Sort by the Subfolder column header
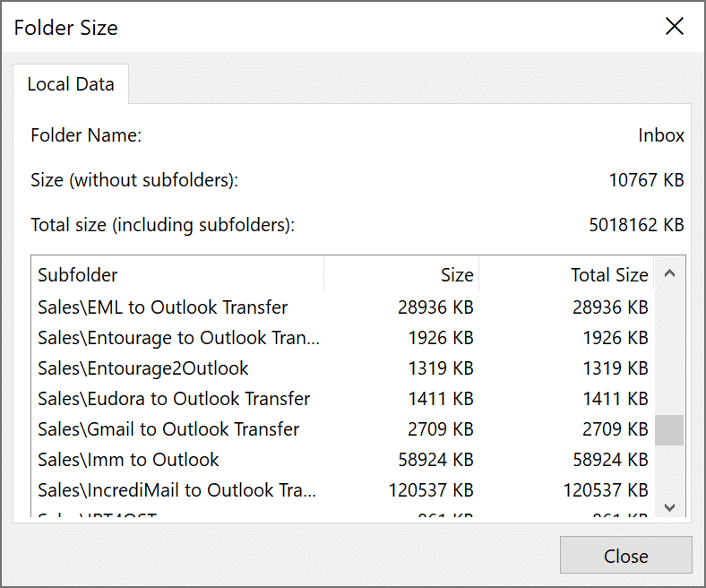The width and height of the screenshot is (706, 588). (x=177, y=275)
